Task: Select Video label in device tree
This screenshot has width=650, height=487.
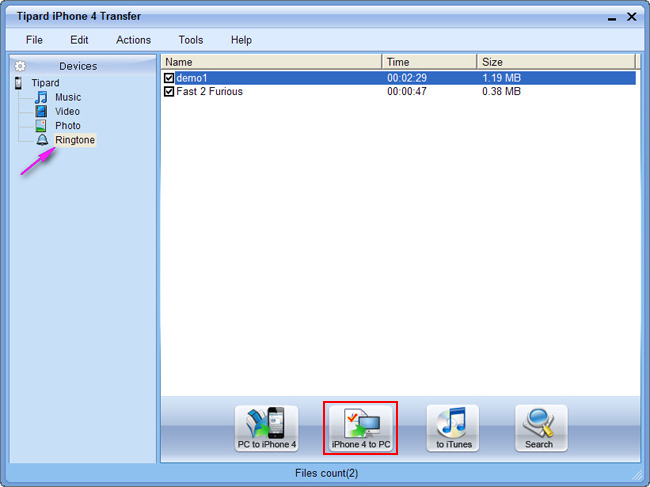Action: point(67,111)
